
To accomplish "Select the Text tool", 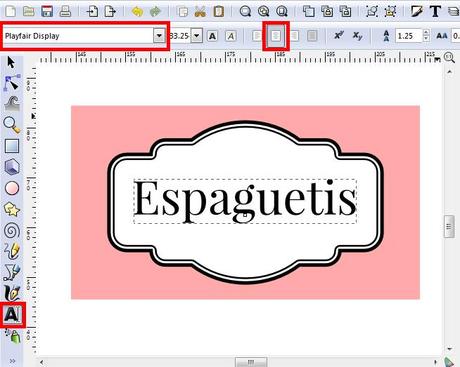I will (x=12, y=315).
